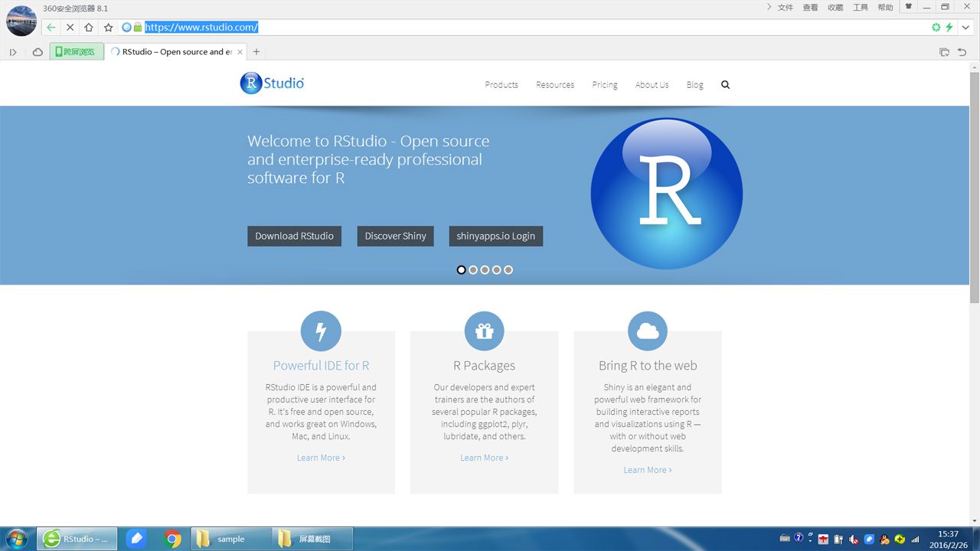Click the green 跨屏浏览 button
This screenshot has width=980, height=551.
77,52
